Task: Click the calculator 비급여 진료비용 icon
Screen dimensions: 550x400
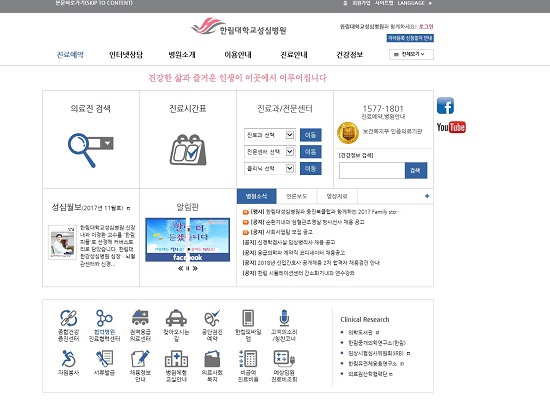Action: pyautogui.click(x=248, y=359)
